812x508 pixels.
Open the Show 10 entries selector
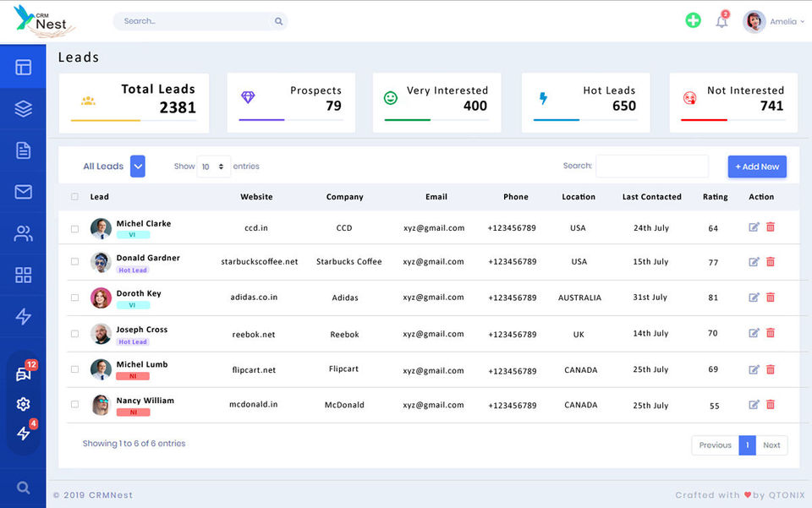(x=213, y=167)
